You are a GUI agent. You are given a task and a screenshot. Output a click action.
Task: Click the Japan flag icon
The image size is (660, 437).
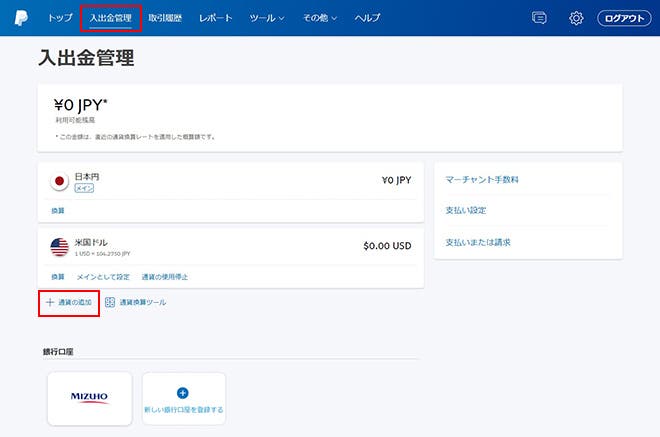59,181
